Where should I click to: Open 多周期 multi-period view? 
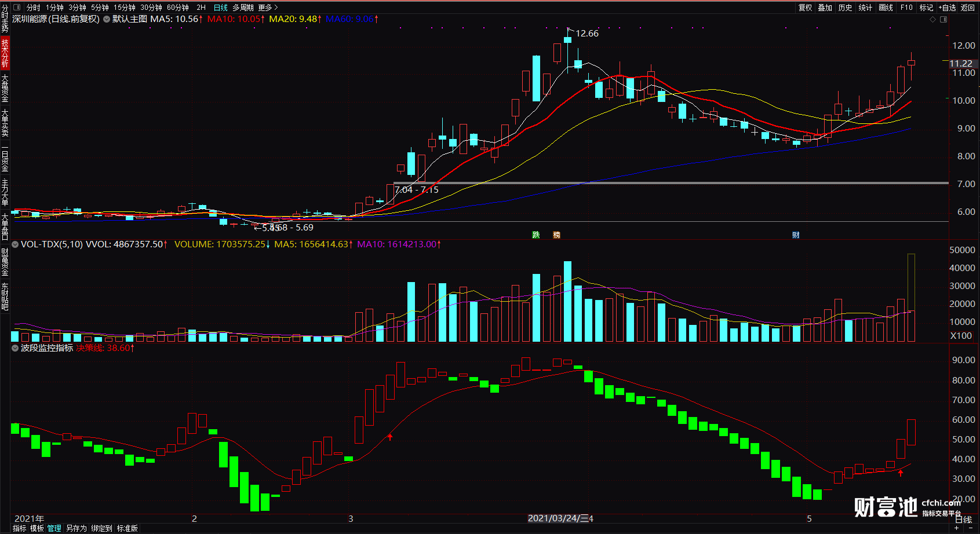pyautogui.click(x=243, y=8)
